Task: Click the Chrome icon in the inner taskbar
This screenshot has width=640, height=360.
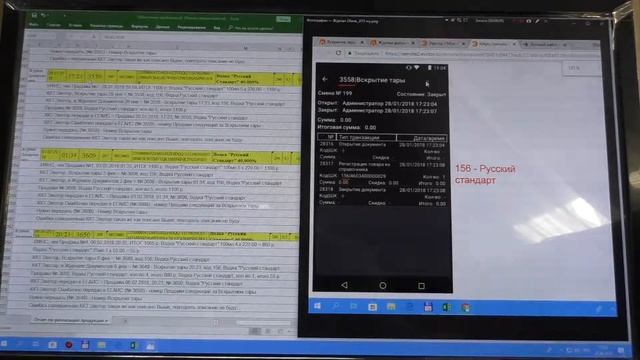Action: pyautogui.click(x=465, y=307)
